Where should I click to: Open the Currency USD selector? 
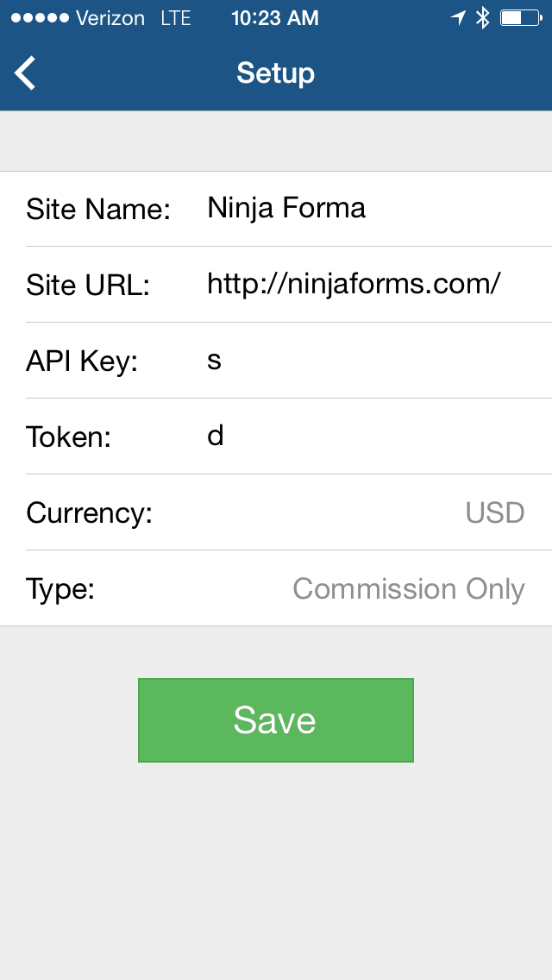pos(495,512)
